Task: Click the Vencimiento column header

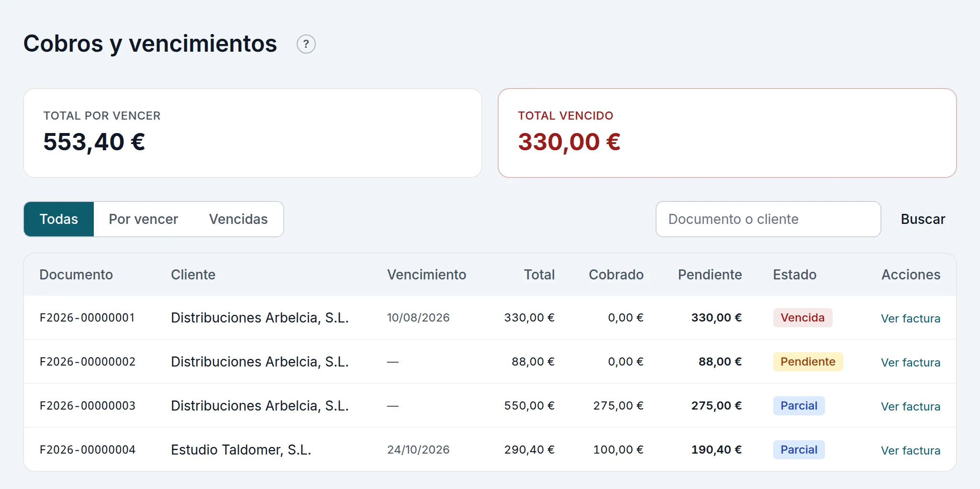Action: [426, 275]
